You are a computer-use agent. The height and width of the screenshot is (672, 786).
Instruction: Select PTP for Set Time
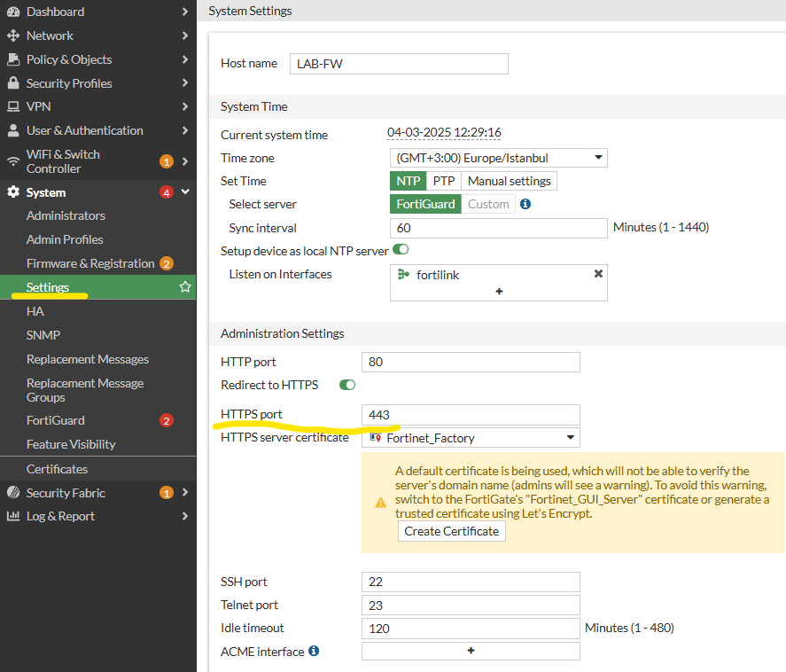[x=444, y=181]
